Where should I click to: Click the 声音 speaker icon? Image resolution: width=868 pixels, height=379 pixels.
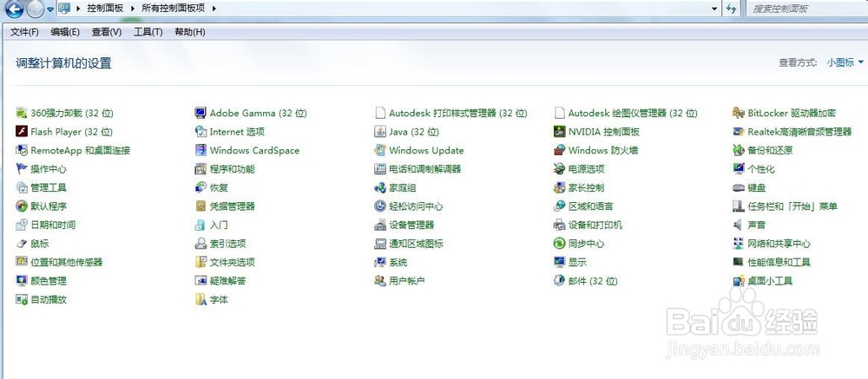(739, 225)
